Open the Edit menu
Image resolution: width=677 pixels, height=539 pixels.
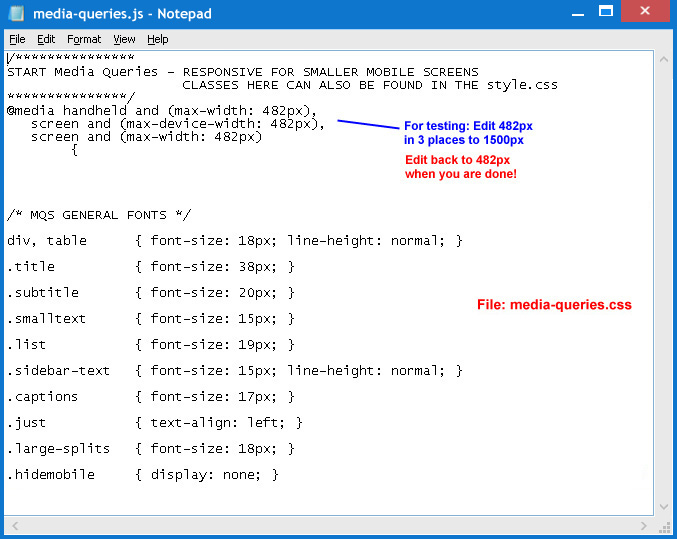tap(46, 39)
